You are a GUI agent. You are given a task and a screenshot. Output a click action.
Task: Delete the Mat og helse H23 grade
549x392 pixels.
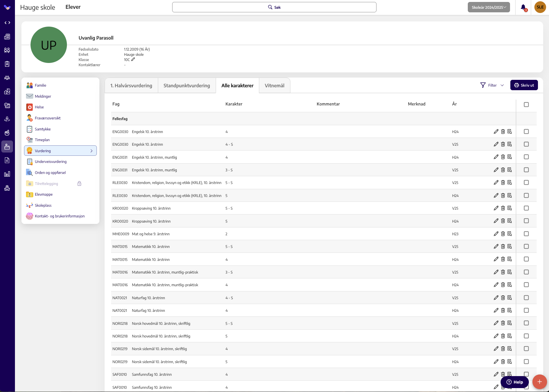tap(503, 234)
